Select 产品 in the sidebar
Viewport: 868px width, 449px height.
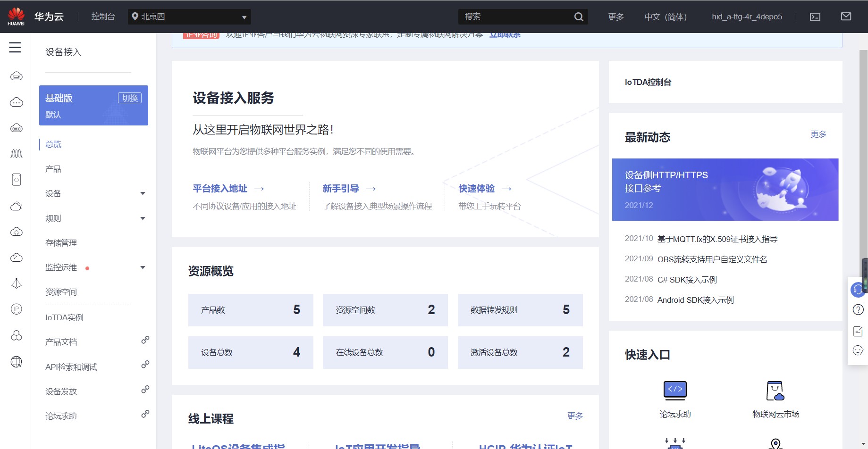[x=53, y=169]
